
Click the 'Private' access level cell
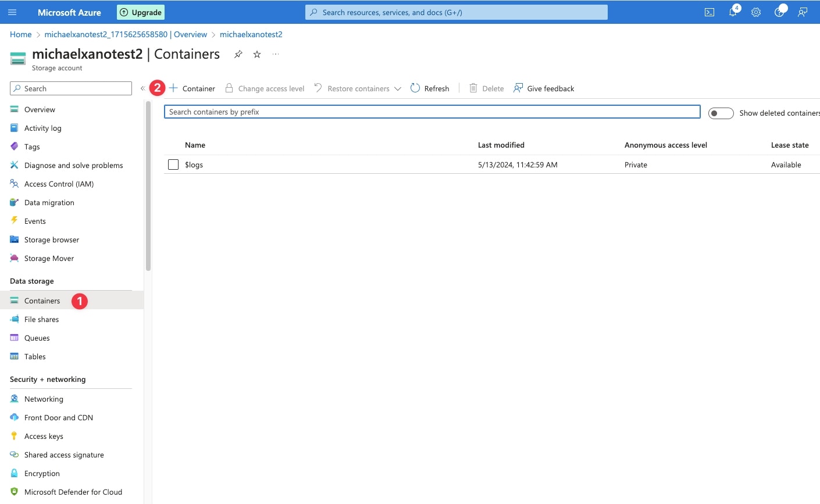[636, 165]
